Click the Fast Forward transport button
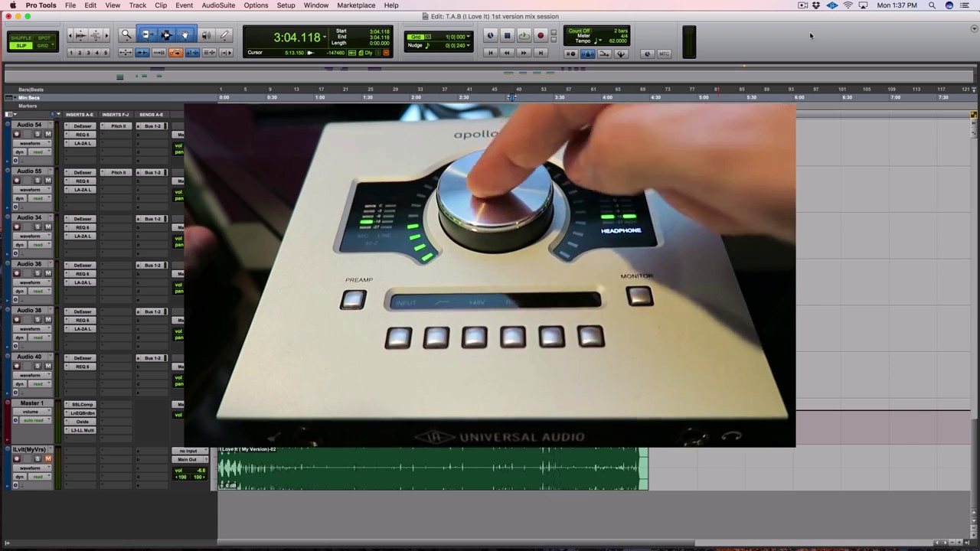 pos(524,53)
